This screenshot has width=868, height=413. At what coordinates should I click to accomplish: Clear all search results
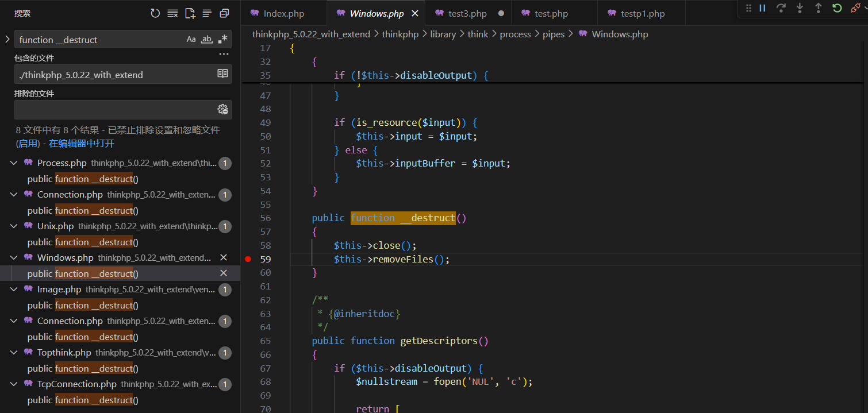click(172, 13)
